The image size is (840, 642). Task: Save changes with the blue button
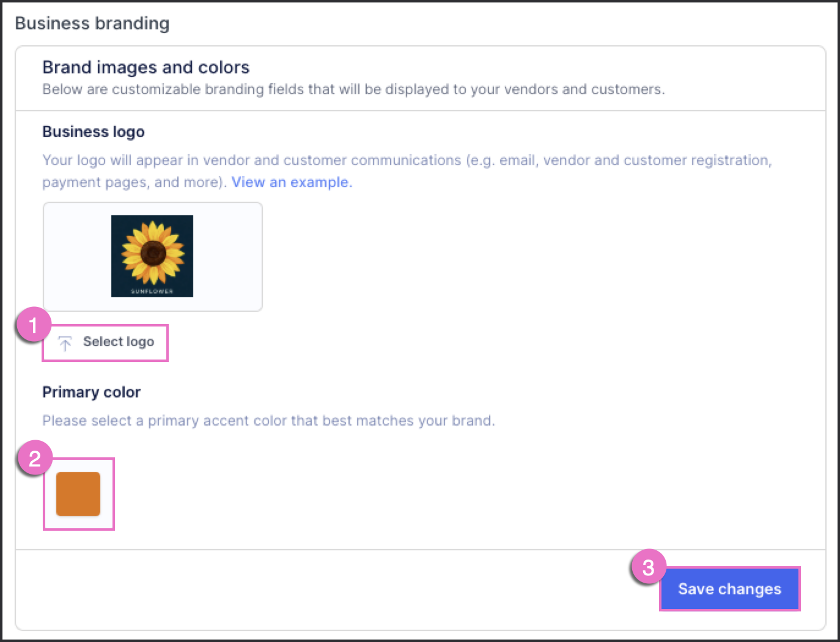[729, 589]
